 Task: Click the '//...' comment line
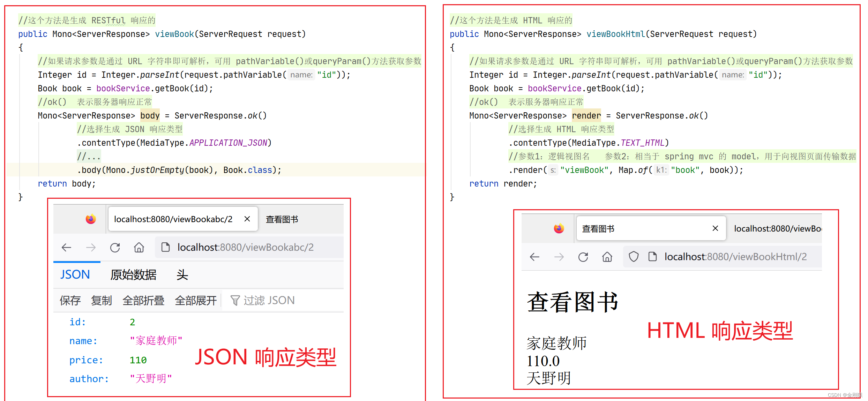point(89,157)
